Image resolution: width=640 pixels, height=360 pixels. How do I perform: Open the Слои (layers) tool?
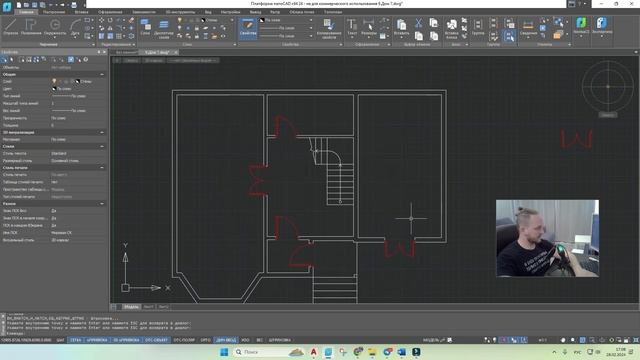(x=145, y=27)
